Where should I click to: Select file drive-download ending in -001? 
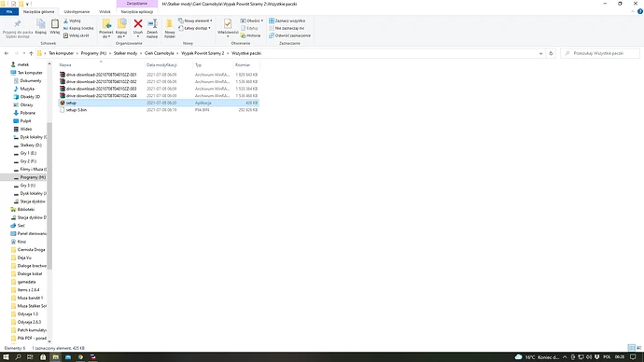pyautogui.click(x=102, y=75)
